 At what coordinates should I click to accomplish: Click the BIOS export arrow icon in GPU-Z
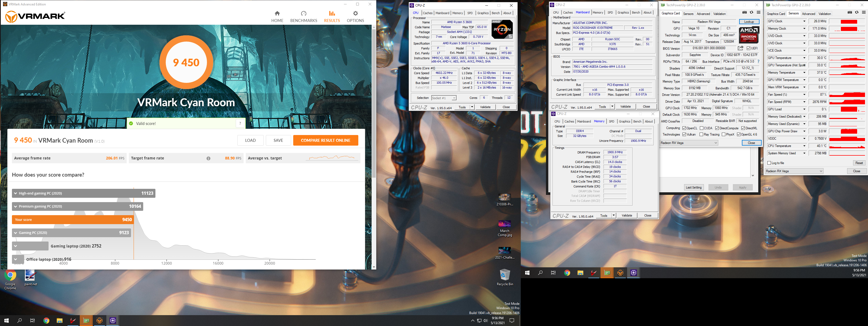pyautogui.click(x=740, y=48)
